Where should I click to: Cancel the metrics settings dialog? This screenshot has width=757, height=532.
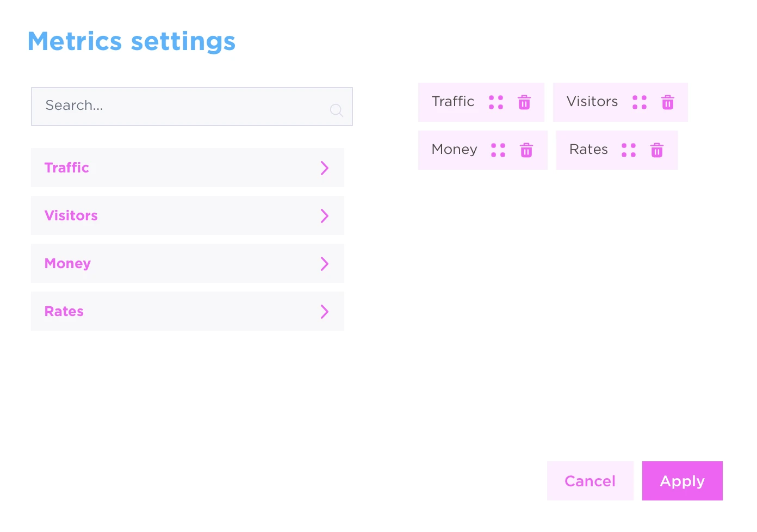pyautogui.click(x=590, y=481)
